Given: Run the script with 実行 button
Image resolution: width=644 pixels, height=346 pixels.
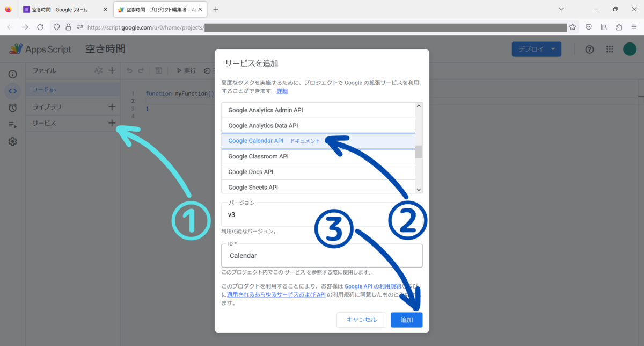Looking at the screenshot, I should [186, 70].
